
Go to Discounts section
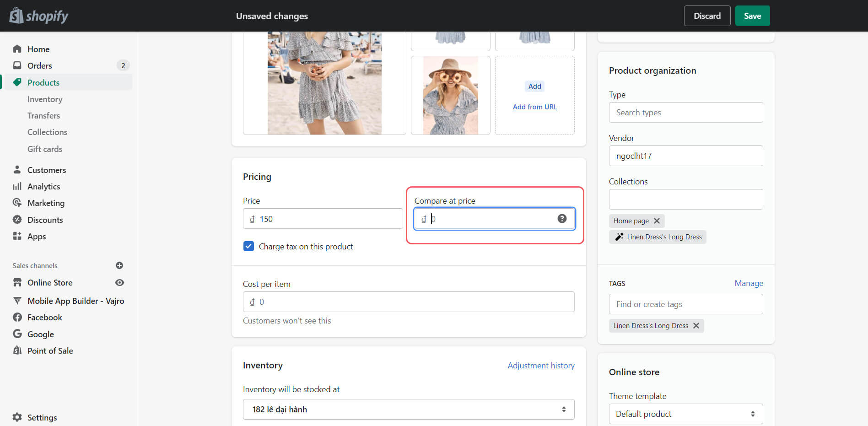pyautogui.click(x=45, y=220)
